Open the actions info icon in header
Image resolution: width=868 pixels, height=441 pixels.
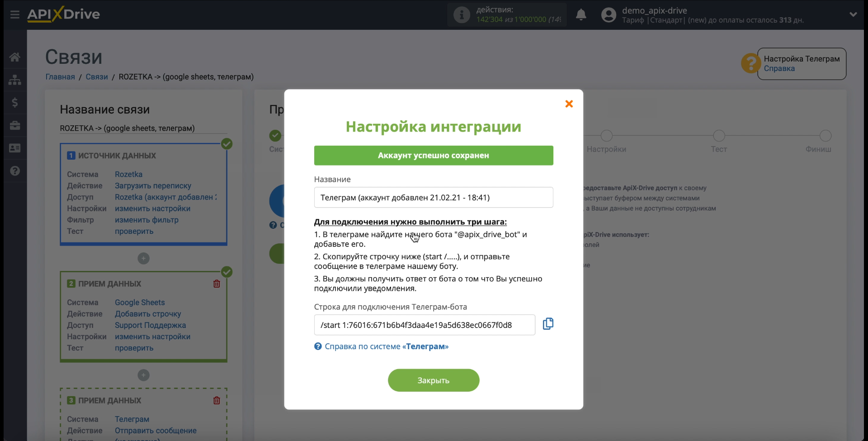tap(462, 15)
